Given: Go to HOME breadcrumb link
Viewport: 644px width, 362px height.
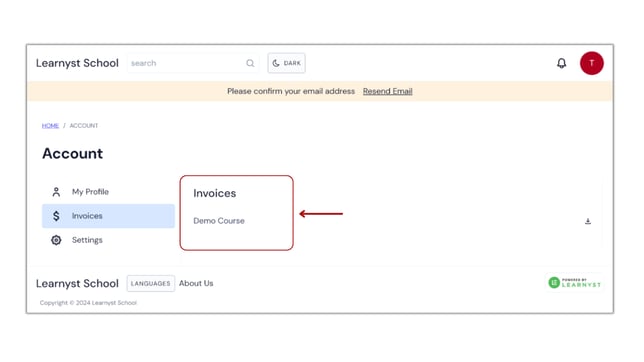Looking at the screenshot, I should click(x=50, y=126).
